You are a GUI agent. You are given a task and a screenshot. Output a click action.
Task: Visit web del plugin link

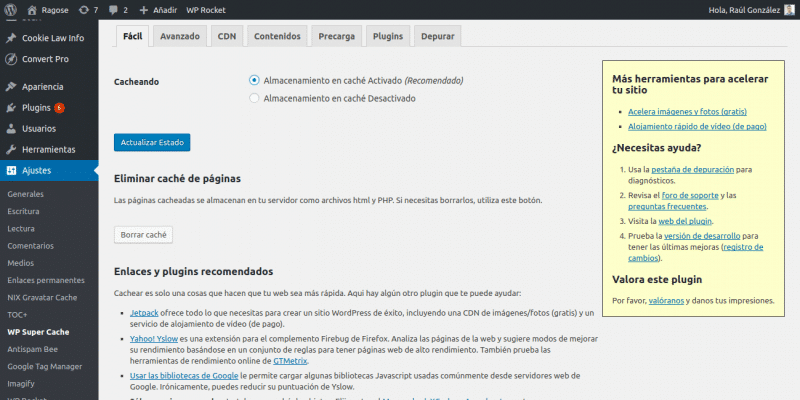coord(685,221)
